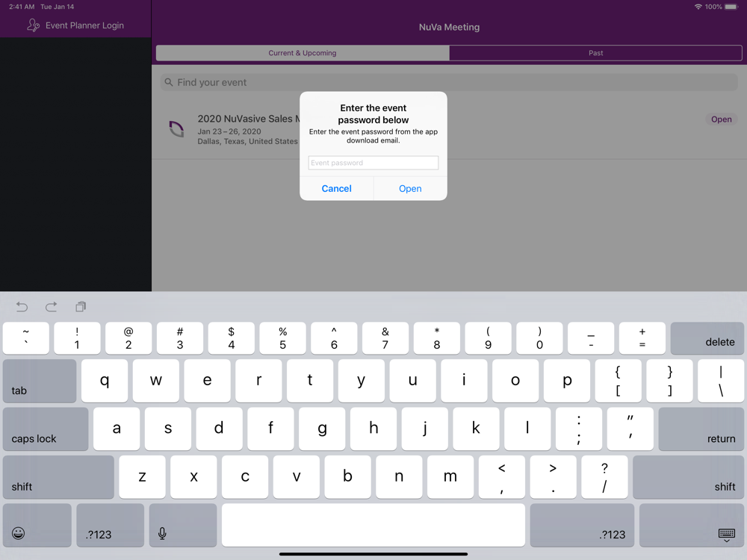Tap the emoji keyboard key

(37, 525)
